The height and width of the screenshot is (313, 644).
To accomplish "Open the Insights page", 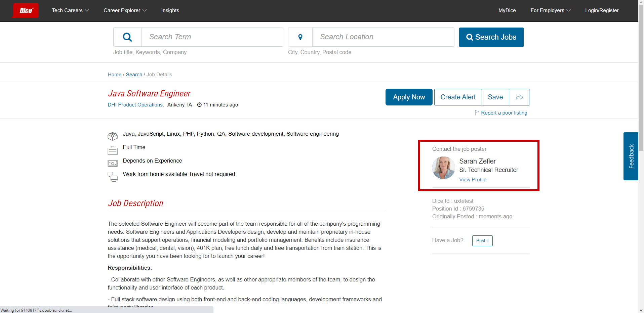I will (x=170, y=10).
